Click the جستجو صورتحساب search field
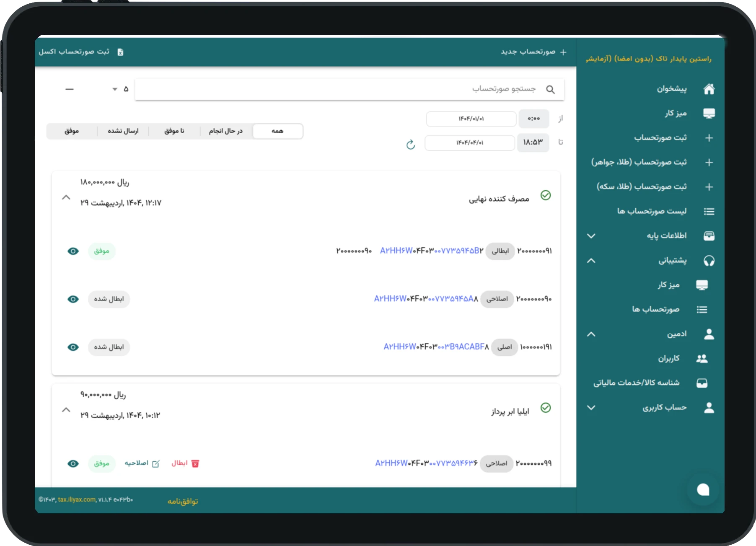Screen dimensions: 756x546 tap(350, 89)
